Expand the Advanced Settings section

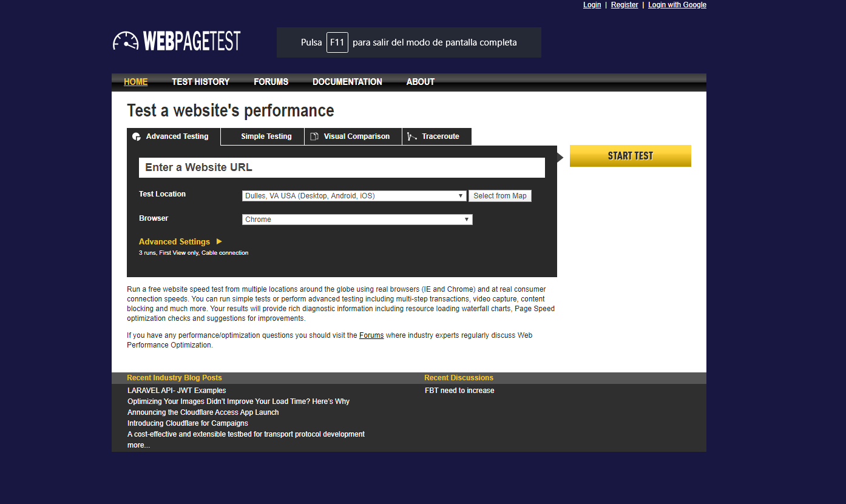(180, 241)
